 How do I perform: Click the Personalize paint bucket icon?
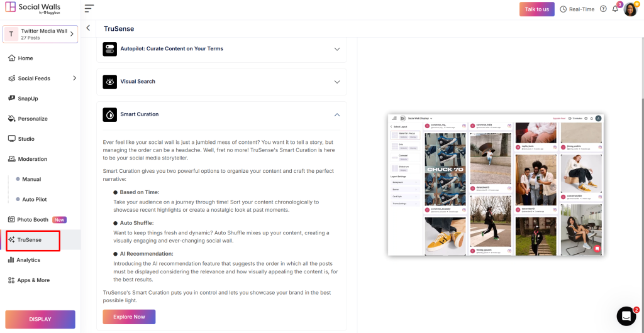[x=11, y=119]
